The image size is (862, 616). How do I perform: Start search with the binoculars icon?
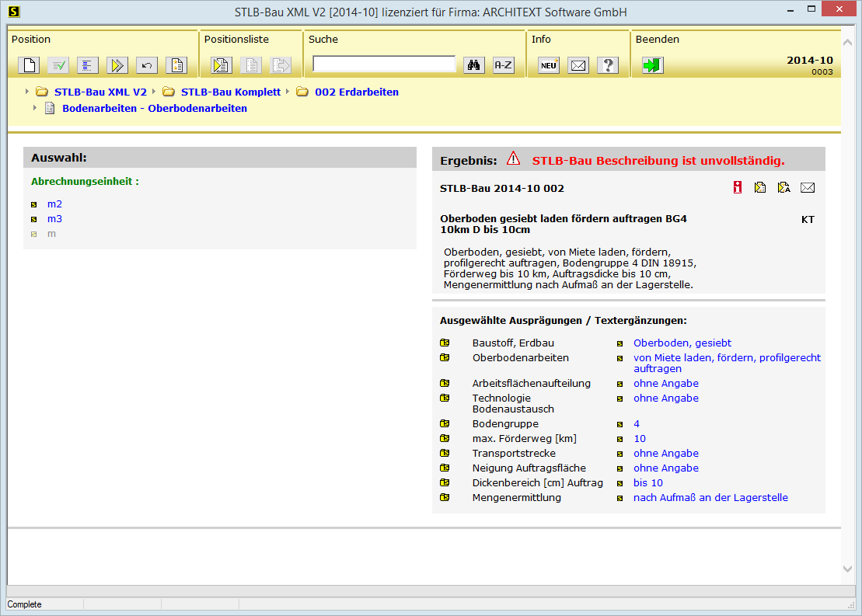pos(473,65)
